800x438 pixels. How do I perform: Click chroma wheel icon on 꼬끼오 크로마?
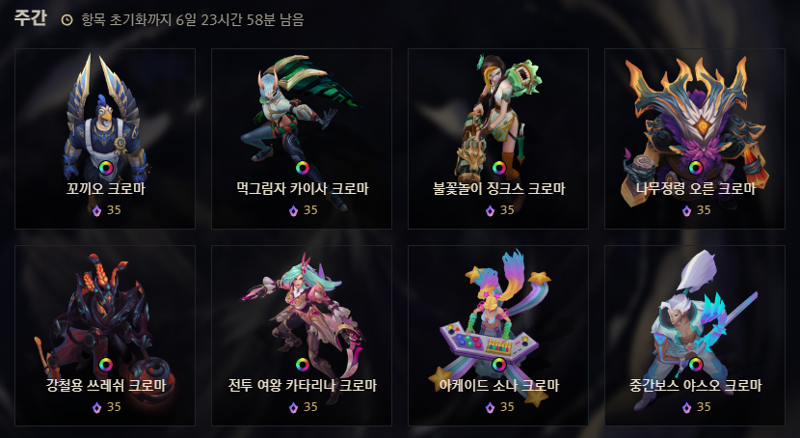point(106,168)
